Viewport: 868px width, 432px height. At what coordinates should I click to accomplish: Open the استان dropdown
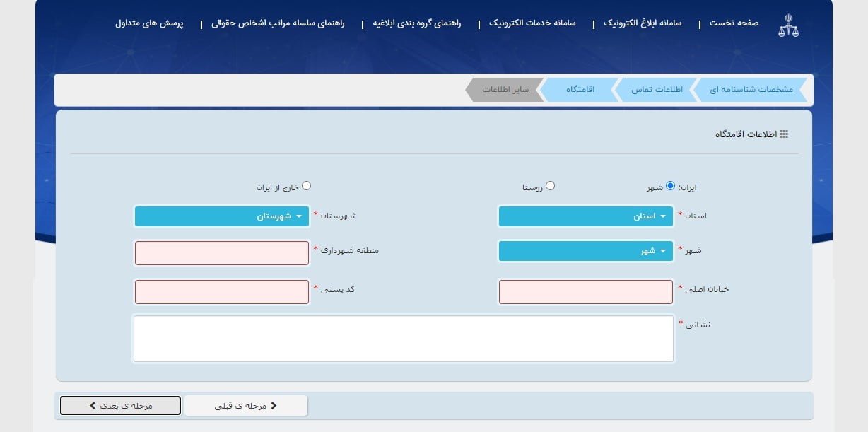[x=586, y=216]
